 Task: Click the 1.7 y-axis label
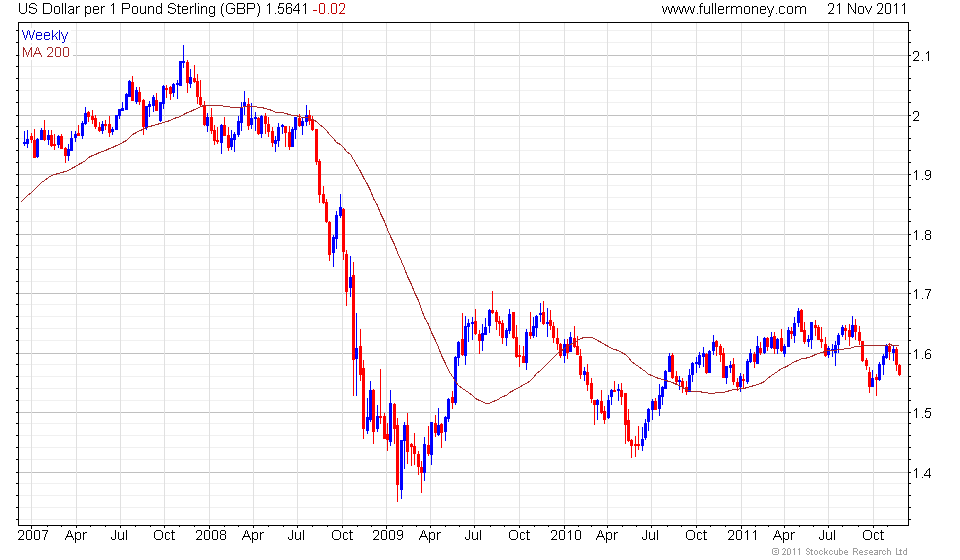click(921, 294)
